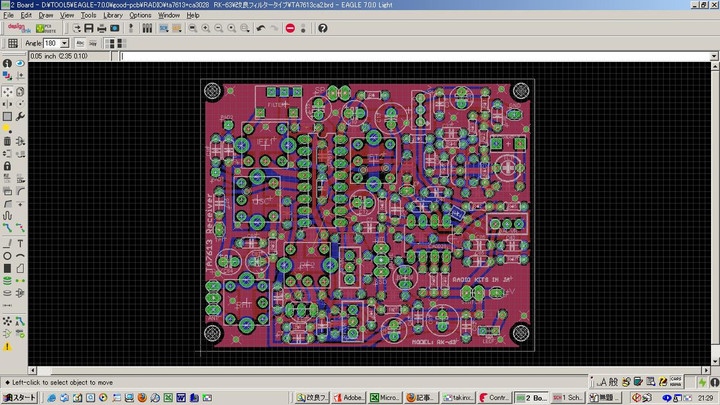Click the red Stop command icon
The height and width of the screenshot is (405, 720).
click(x=290, y=29)
